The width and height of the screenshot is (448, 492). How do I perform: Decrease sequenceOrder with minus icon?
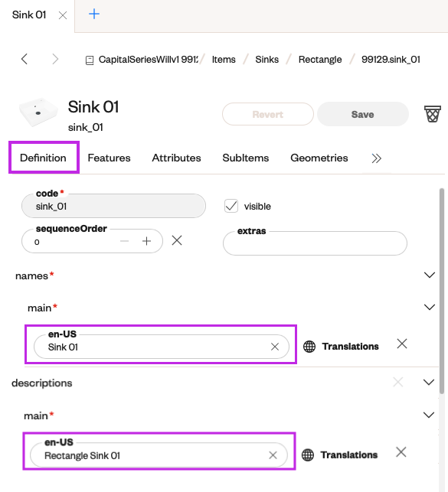(124, 241)
